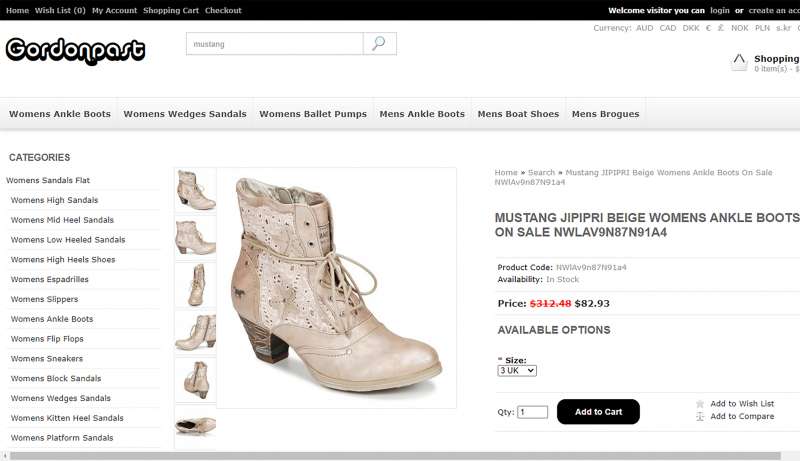This screenshot has width=800, height=461.
Task: Open My Account link
Action: click(114, 10)
